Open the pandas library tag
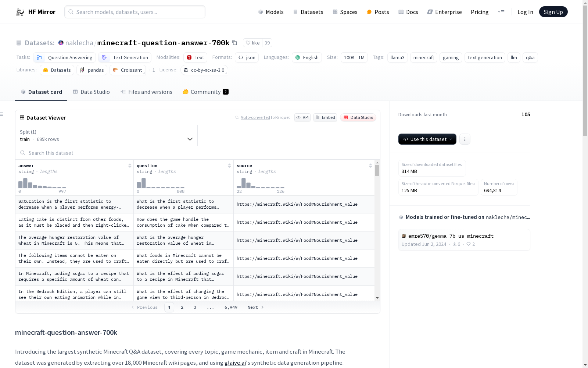Image resolution: width=588 pixels, height=368 pixels. 92,70
